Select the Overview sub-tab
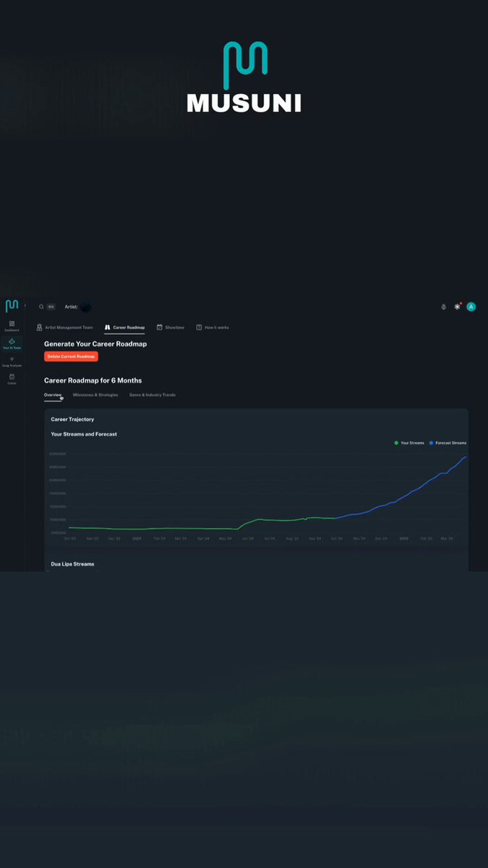This screenshot has height=868, width=488. point(53,395)
